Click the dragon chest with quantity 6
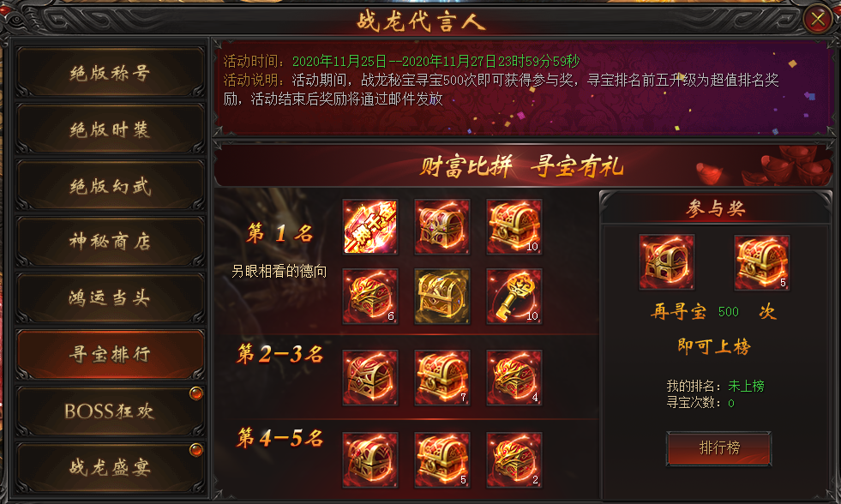The width and height of the screenshot is (841, 504). [x=370, y=297]
